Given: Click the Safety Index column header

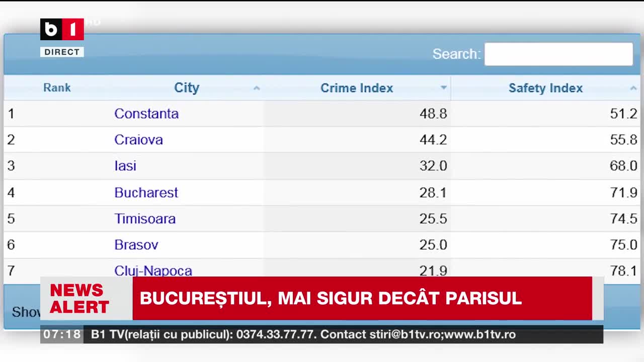Looking at the screenshot, I should pos(545,87).
